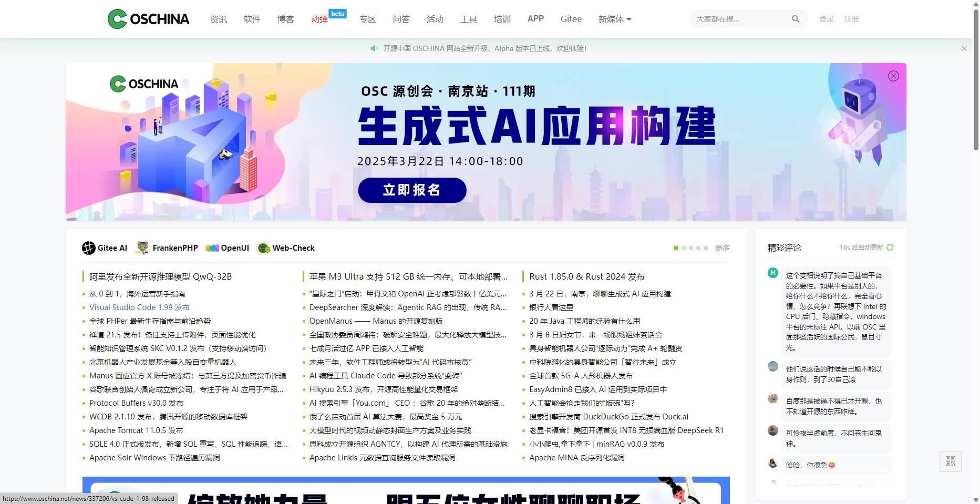Image resolution: width=980 pixels, height=504 pixels.
Task: Click the speaker announcement icon
Action: point(374,48)
